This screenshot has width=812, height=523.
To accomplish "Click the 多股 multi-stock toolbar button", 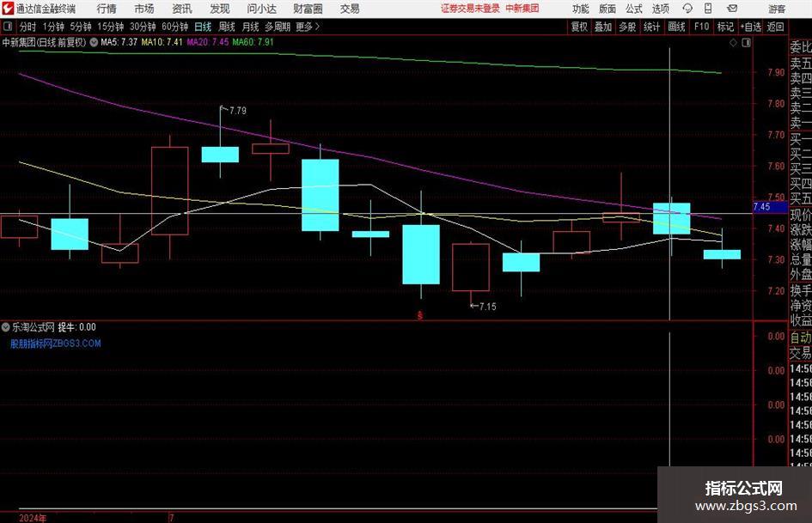I will tap(627, 27).
